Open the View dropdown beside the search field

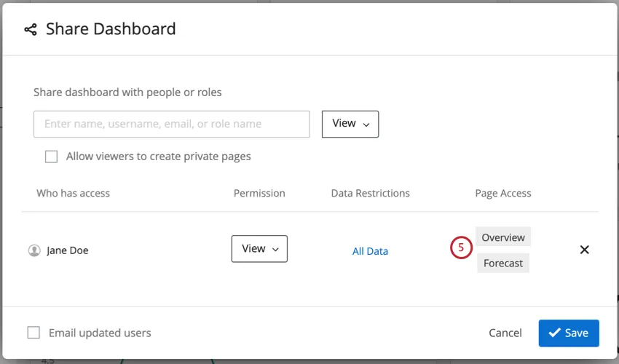coord(350,124)
